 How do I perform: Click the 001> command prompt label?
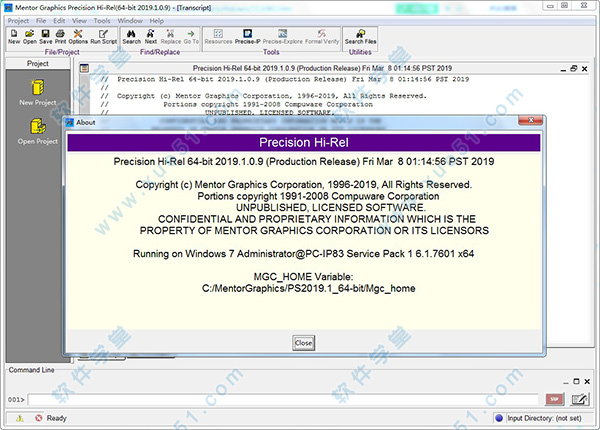[x=16, y=400]
